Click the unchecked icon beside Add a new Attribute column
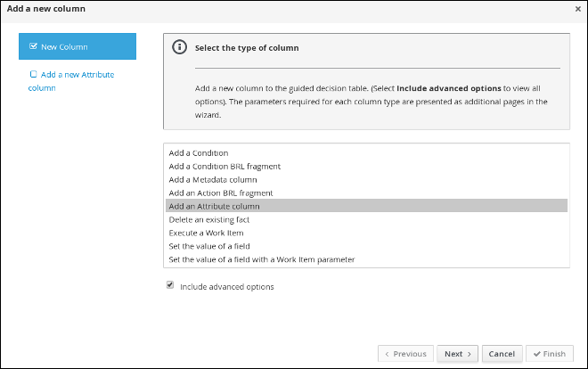This screenshot has height=369, width=588. tap(33, 75)
